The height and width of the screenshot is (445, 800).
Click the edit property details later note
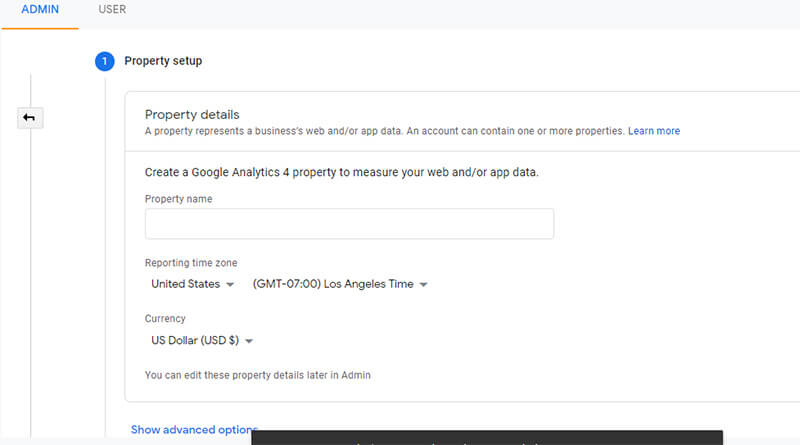click(258, 375)
